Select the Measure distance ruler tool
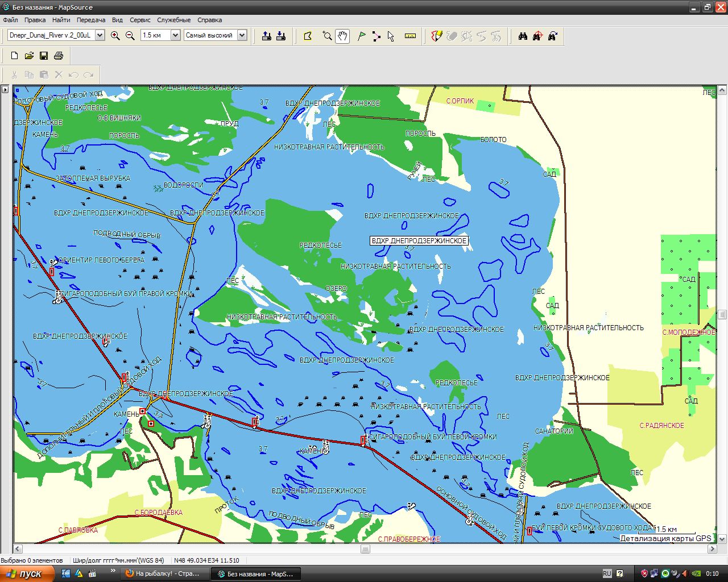Screen dimensions: 728x582 [410, 36]
